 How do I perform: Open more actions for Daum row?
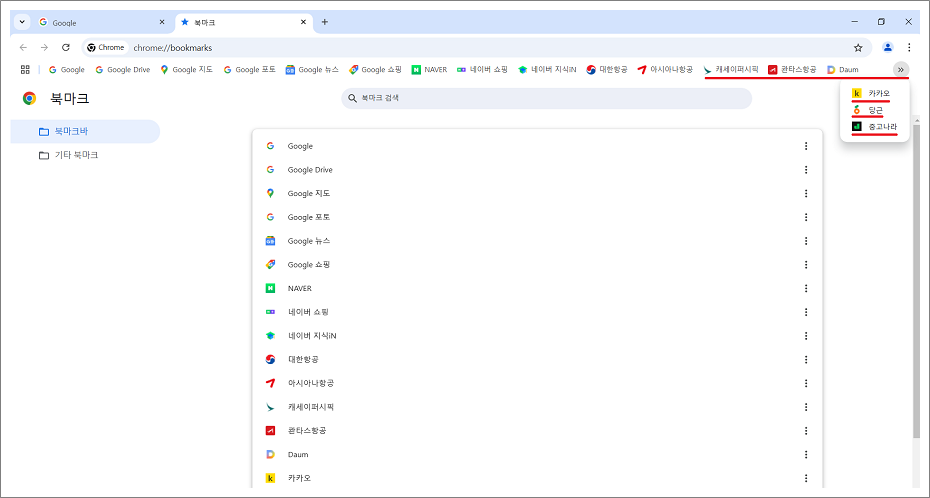(x=805, y=454)
